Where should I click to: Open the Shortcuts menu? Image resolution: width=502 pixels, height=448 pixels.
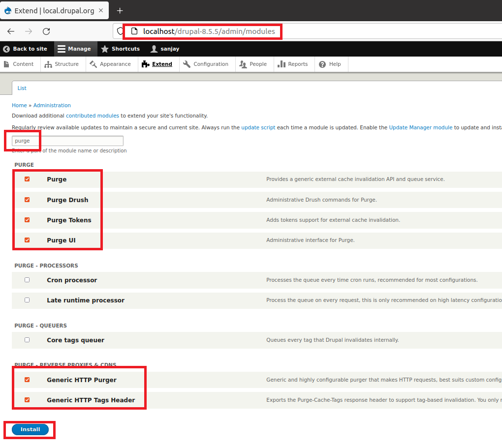pos(121,49)
